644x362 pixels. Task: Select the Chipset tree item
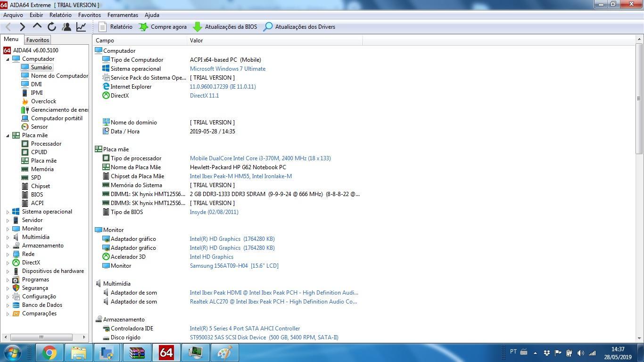tap(41, 186)
